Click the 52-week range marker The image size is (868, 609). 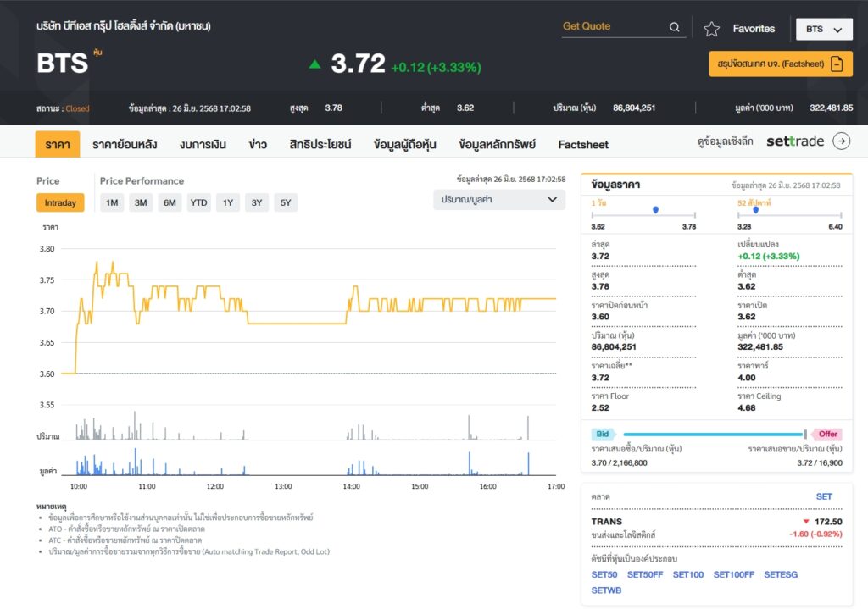pos(755,210)
